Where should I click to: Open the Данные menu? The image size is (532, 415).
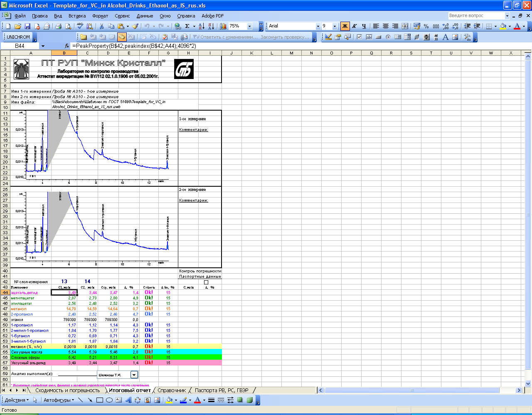coord(145,16)
